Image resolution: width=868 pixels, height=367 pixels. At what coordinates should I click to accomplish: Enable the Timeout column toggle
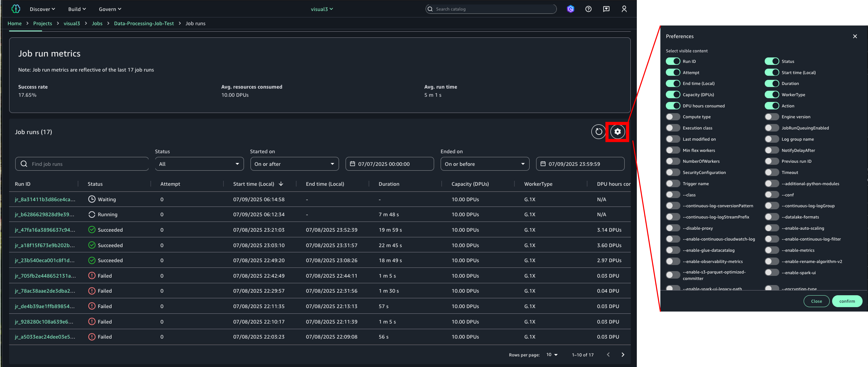[772, 172]
